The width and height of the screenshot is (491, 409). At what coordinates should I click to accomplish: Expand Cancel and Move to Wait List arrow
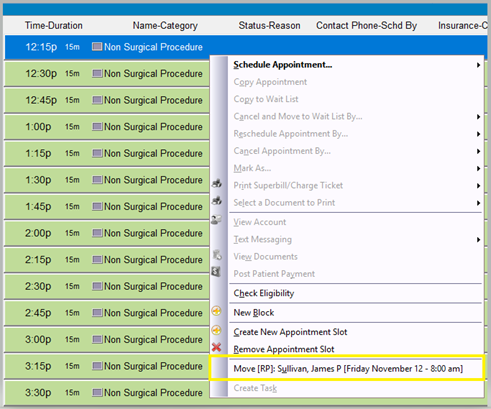478,117
